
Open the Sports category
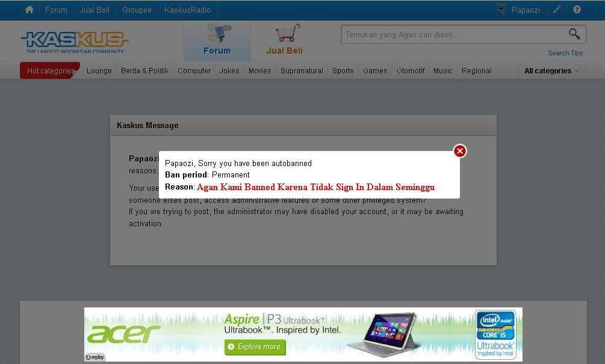[x=343, y=71]
